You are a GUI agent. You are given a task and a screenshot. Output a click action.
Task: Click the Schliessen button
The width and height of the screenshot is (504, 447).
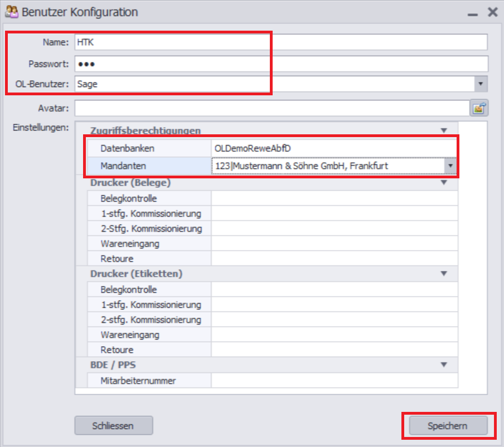114,426
